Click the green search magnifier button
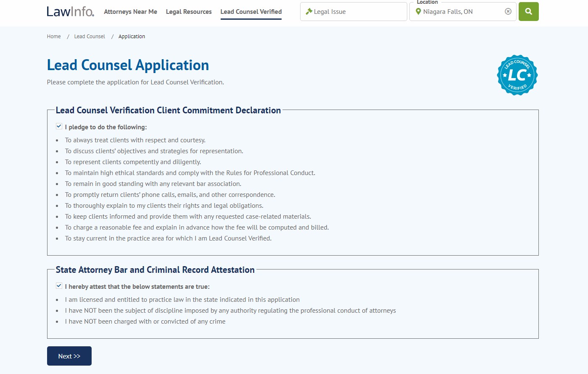The image size is (588, 374). pyautogui.click(x=528, y=11)
